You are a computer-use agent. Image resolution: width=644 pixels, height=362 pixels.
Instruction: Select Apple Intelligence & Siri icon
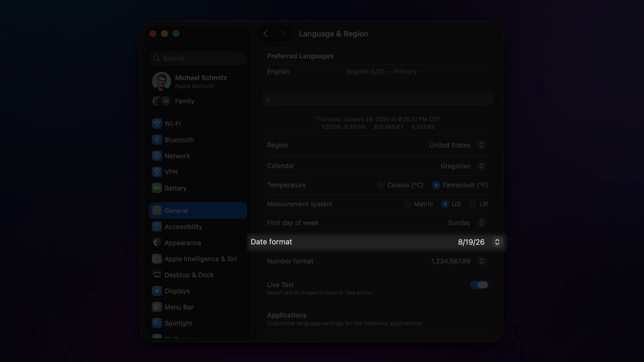tap(157, 259)
